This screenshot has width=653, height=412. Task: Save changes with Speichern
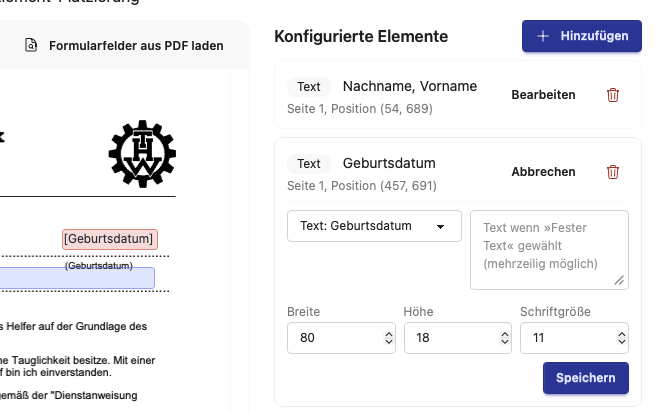coord(586,378)
